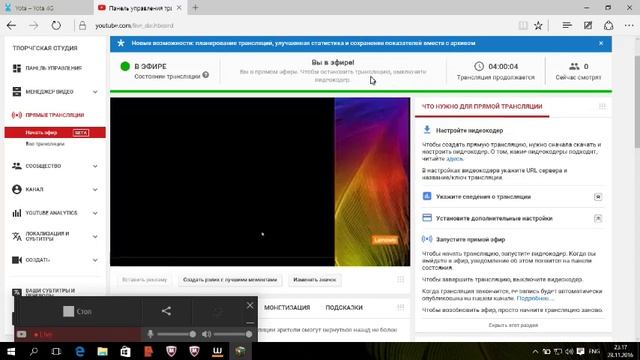
Task: Follow the Подробнее link
Action: [534, 298]
